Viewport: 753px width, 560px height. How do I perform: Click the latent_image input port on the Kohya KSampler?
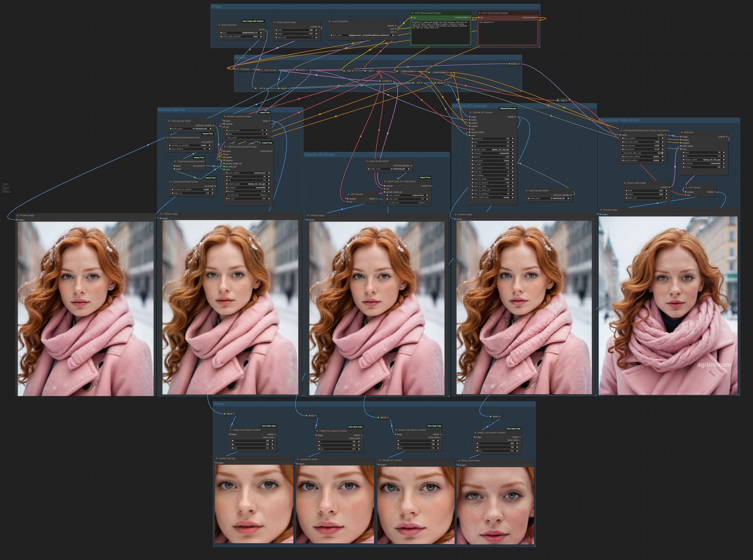[x=681, y=146]
